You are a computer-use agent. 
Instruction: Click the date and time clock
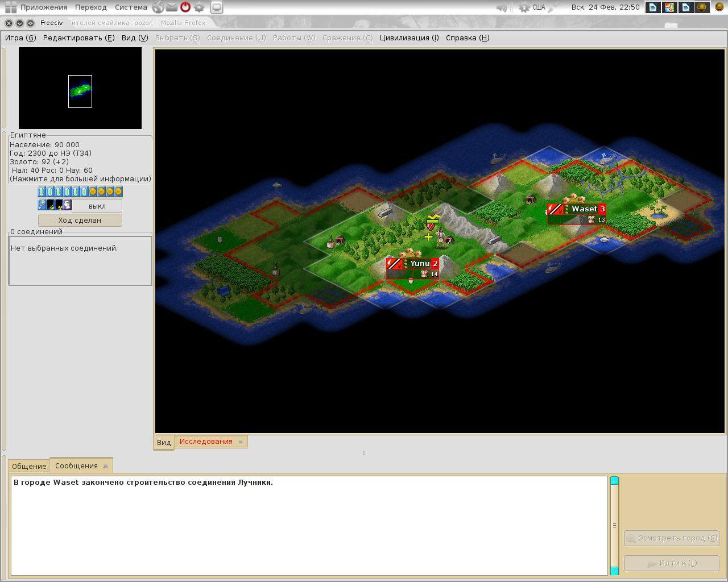point(606,7)
